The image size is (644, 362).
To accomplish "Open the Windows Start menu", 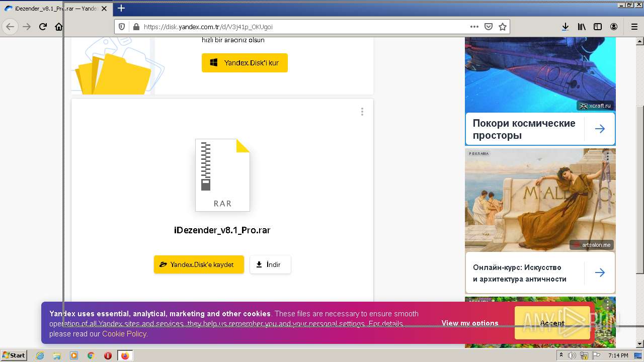I will click(x=14, y=355).
